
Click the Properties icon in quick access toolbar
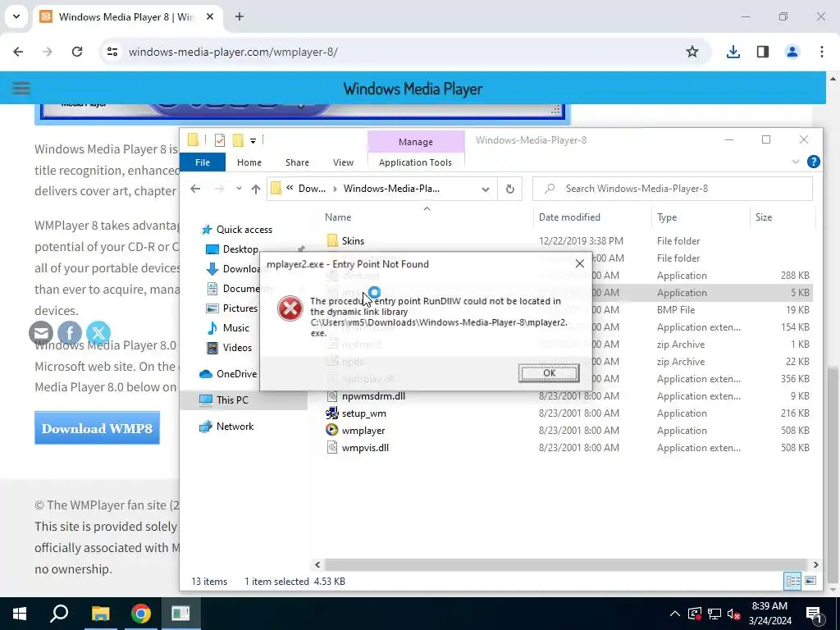pos(220,140)
